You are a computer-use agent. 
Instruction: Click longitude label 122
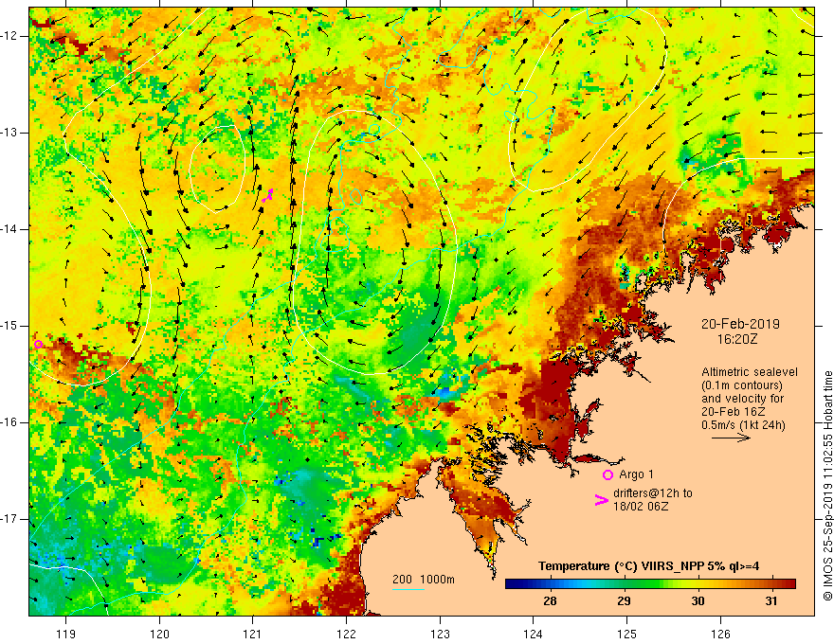[346, 634]
